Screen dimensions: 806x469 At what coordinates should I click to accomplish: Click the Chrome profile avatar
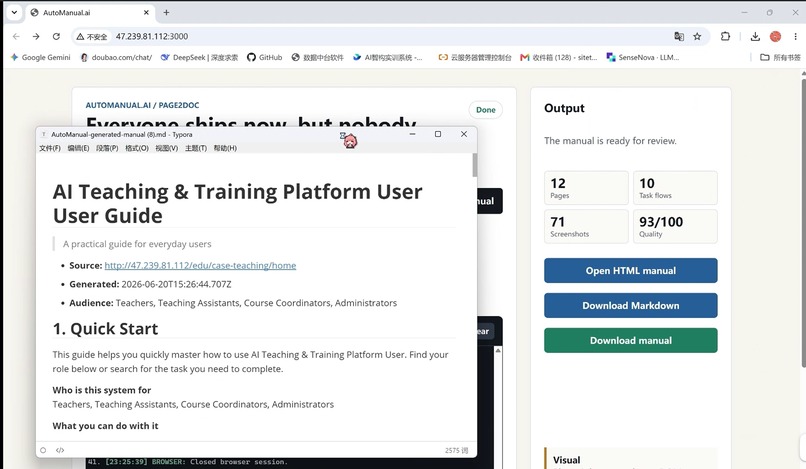(775, 37)
